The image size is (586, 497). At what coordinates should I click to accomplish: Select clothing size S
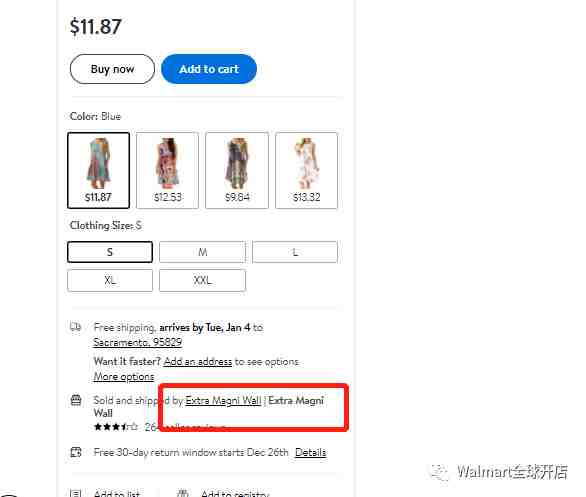click(110, 252)
